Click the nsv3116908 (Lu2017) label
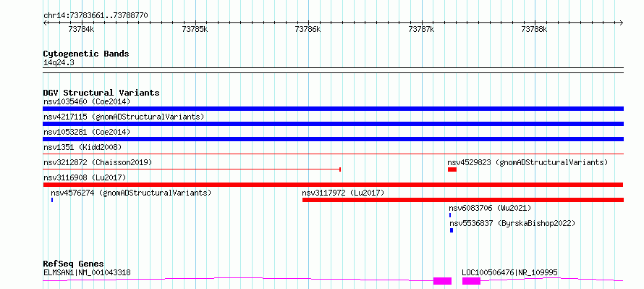This screenshot has width=644, height=289. 85,177
